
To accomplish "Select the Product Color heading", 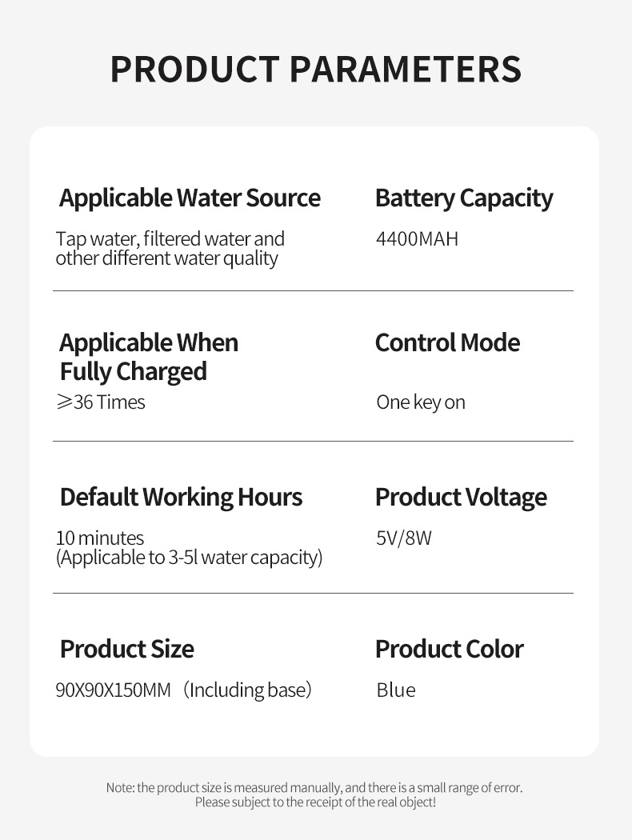I will click(x=449, y=649).
